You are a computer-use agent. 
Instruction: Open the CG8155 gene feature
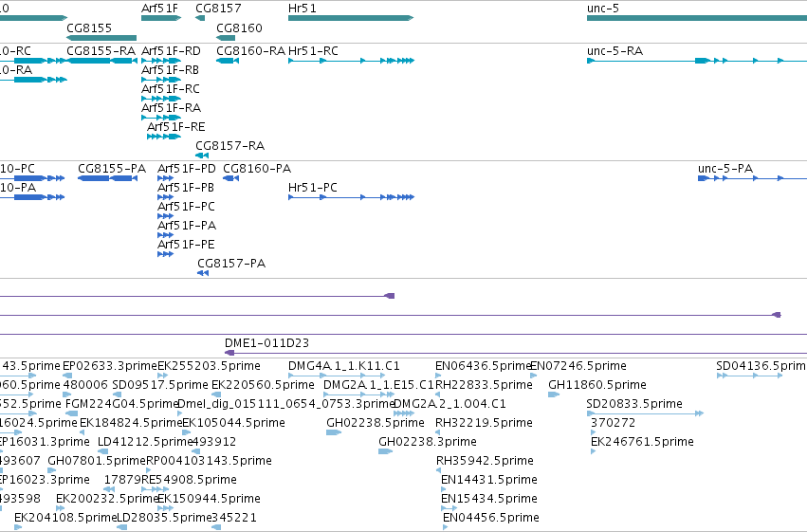tap(101, 38)
